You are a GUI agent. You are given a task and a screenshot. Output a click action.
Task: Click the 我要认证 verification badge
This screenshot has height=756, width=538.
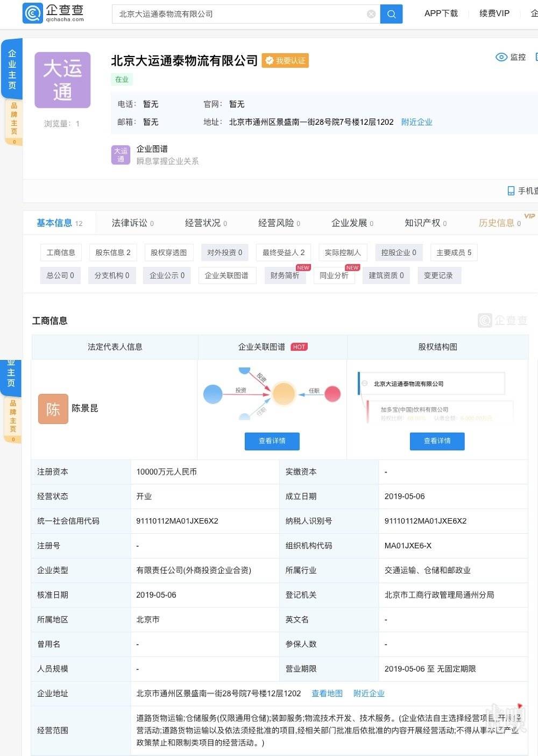click(x=285, y=61)
